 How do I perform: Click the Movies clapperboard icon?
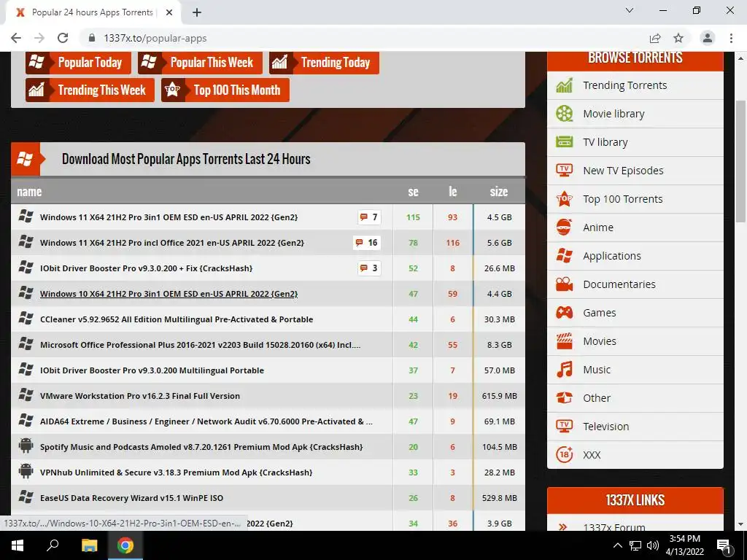(x=564, y=341)
